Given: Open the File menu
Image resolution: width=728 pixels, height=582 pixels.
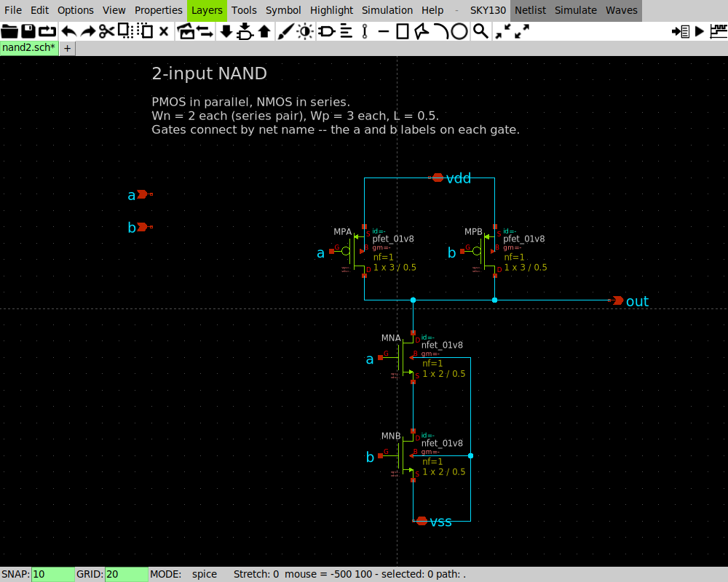Looking at the screenshot, I should pos(13,10).
